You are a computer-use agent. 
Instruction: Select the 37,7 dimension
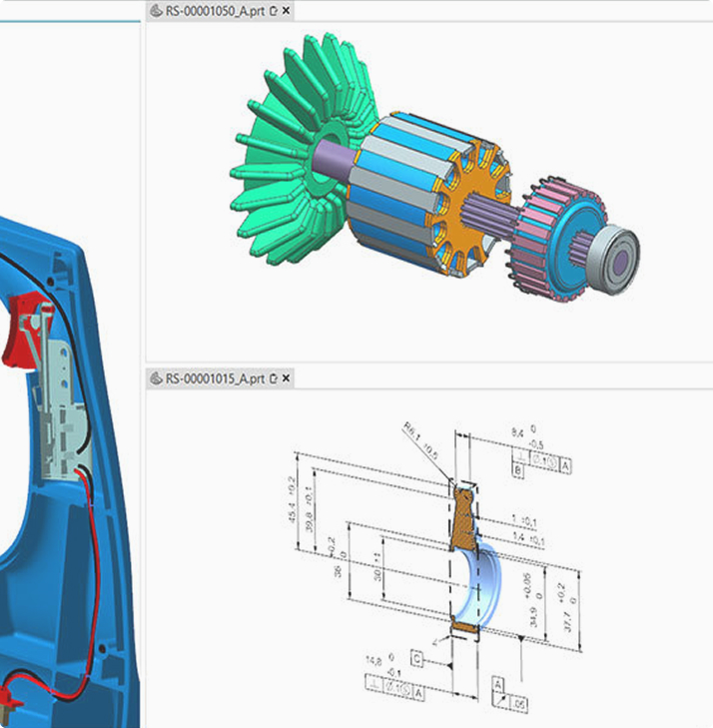coord(569,608)
